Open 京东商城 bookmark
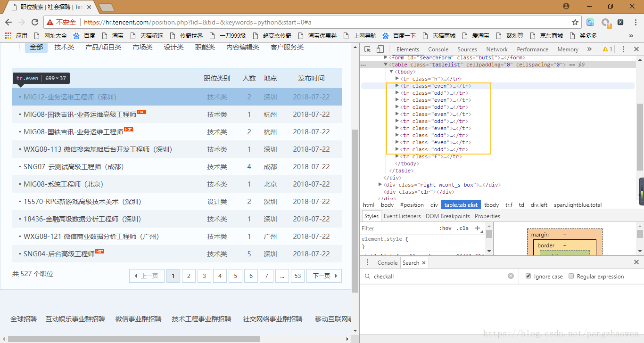 click(546, 35)
